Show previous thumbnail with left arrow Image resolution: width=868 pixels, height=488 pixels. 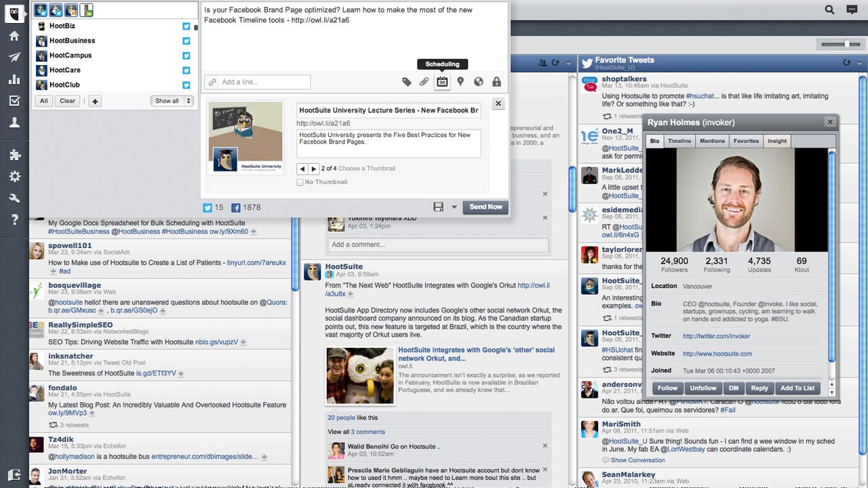(x=302, y=169)
